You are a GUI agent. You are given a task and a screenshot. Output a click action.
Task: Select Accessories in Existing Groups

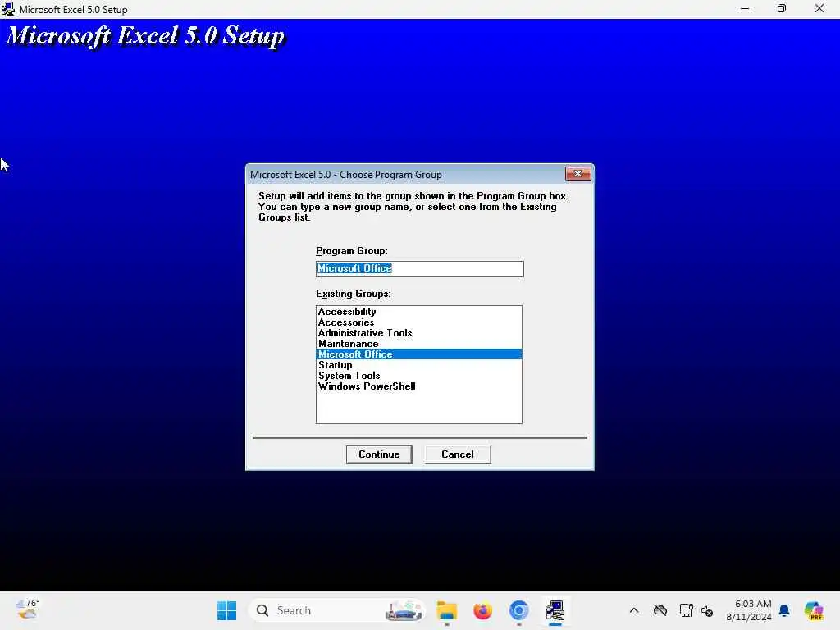[x=419, y=322]
